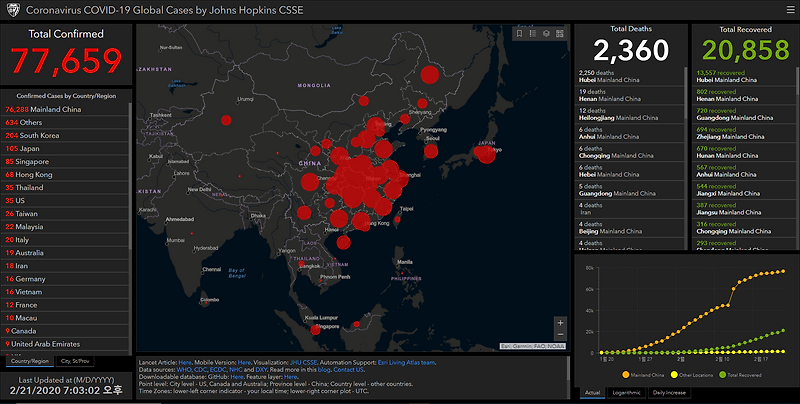This screenshot has height=404, width=800.
Task: Click the 720 recovered Guangdong entry
Action: click(x=744, y=114)
